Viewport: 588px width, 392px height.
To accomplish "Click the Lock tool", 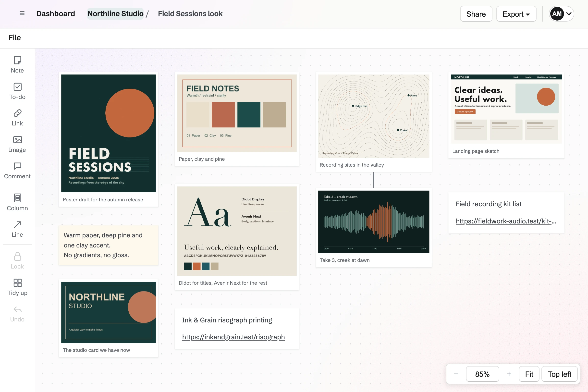I will click(x=17, y=261).
